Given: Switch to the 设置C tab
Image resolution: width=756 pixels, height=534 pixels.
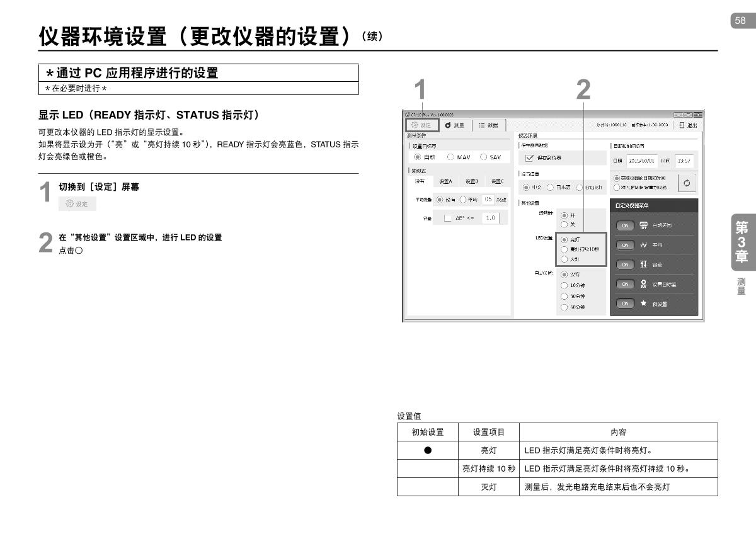Looking at the screenshot, I should pyautogui.click(x=497, y=181).
